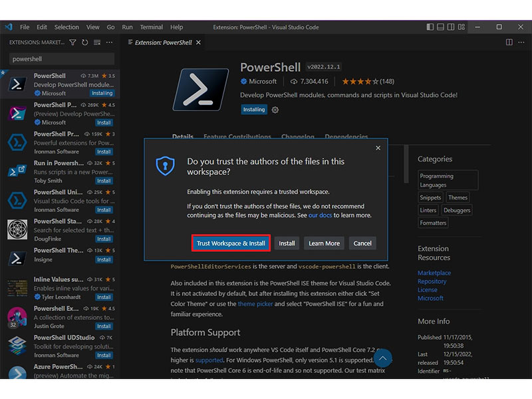This screenshot has height=399, width=532.
Task: Install Inline Values support by Tyler Leonhardt
Action: 104,297
